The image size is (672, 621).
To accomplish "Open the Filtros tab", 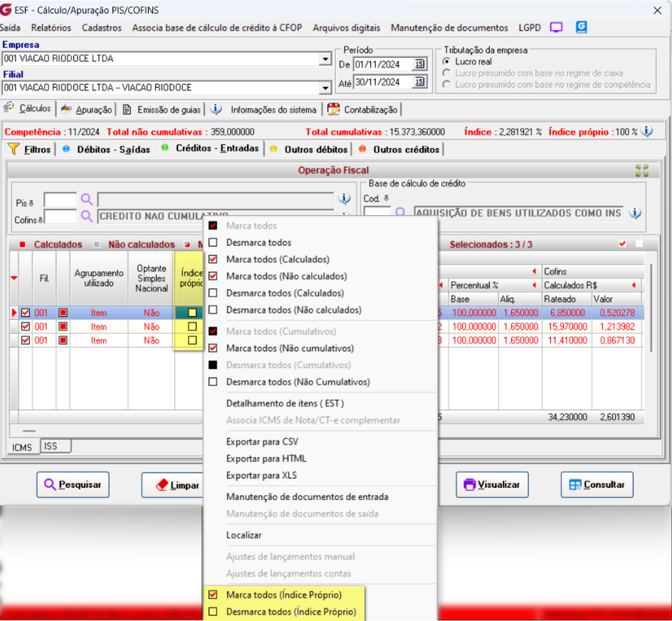I will click(x=30, y=150).
